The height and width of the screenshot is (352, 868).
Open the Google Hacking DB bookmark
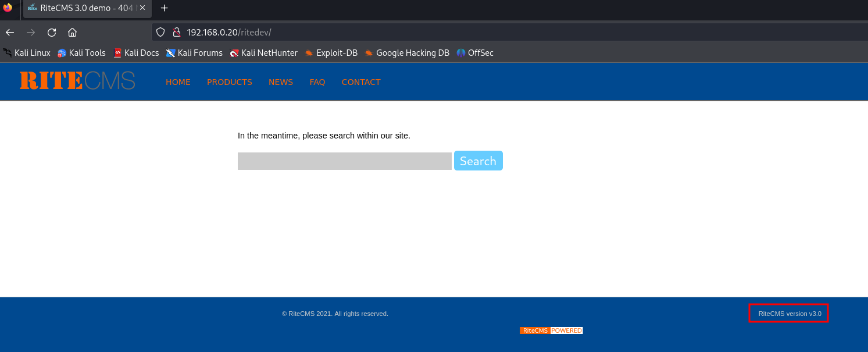point(407,53)
